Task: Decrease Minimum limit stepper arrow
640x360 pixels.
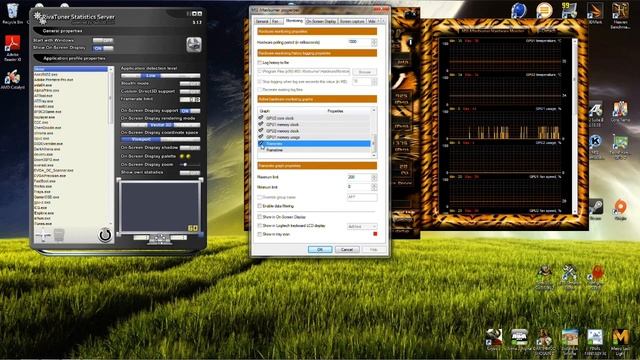Action: tap(374, 189)
